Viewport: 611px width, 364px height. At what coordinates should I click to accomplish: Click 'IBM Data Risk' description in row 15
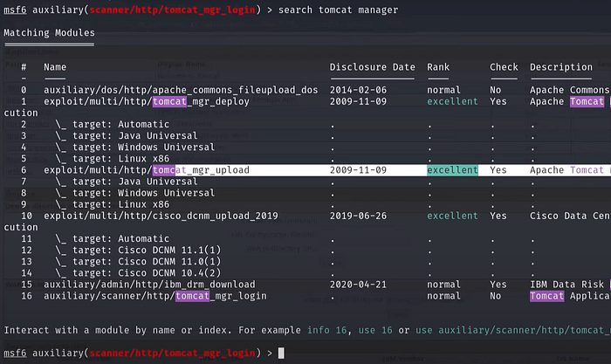[567, 285]
